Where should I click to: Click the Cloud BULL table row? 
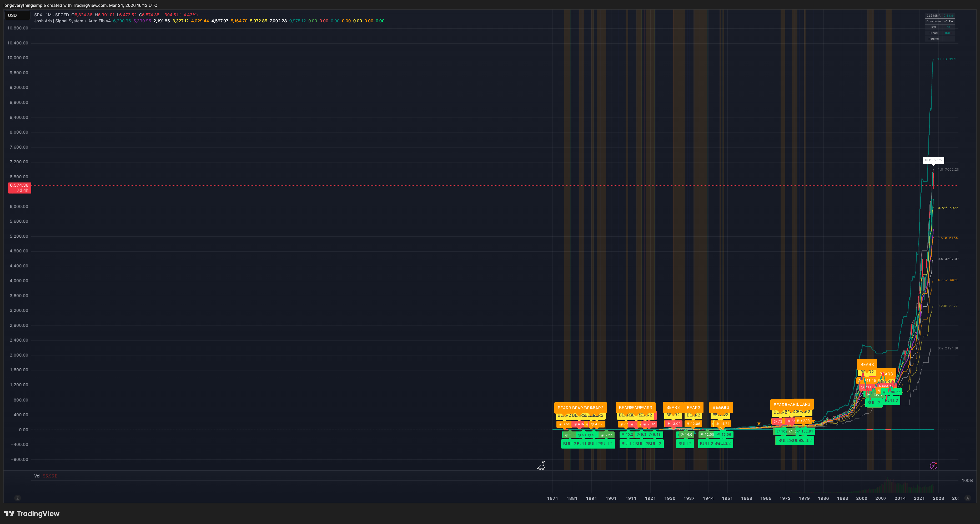click(940, 33)
